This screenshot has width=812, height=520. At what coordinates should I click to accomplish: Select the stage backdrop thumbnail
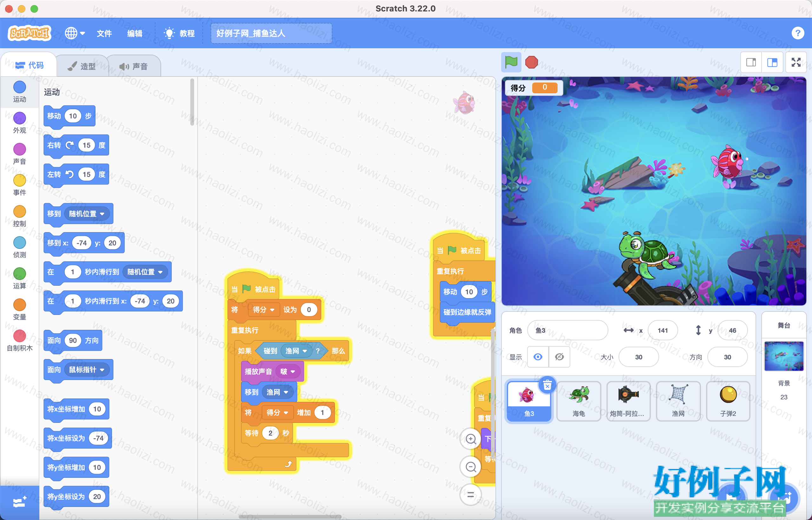[784, 356]
